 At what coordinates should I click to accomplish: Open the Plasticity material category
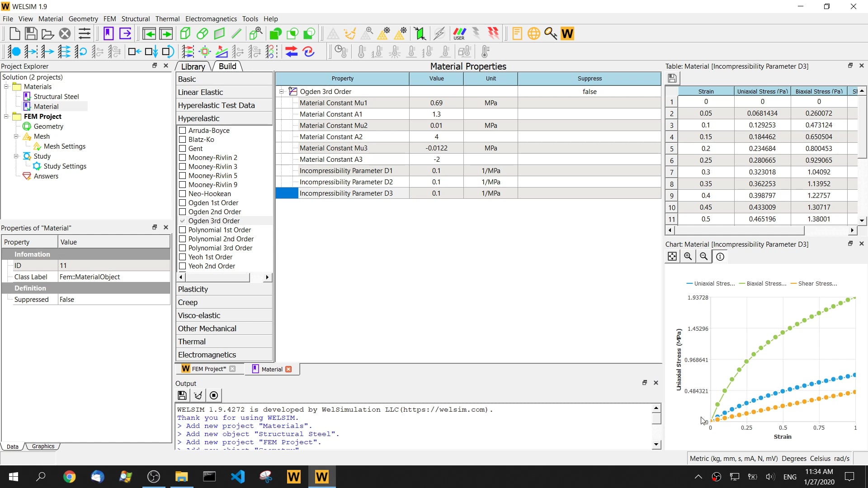click(x=193, y=289)
